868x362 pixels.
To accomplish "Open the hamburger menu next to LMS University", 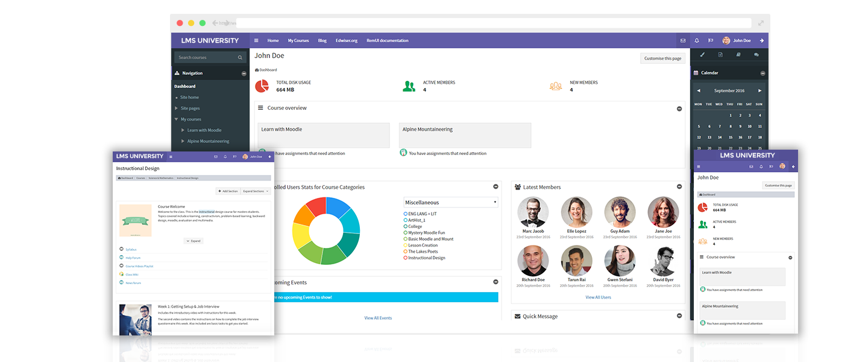I will [256, 40].
